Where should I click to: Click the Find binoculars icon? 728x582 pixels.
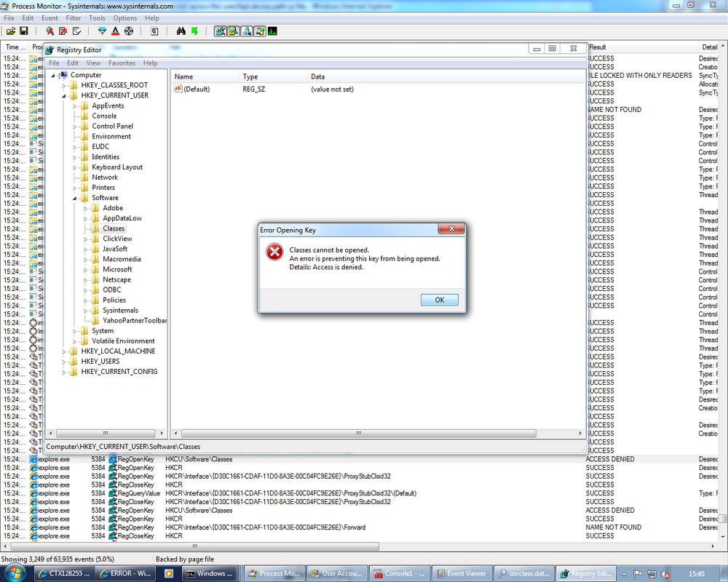tap(181, 31)
